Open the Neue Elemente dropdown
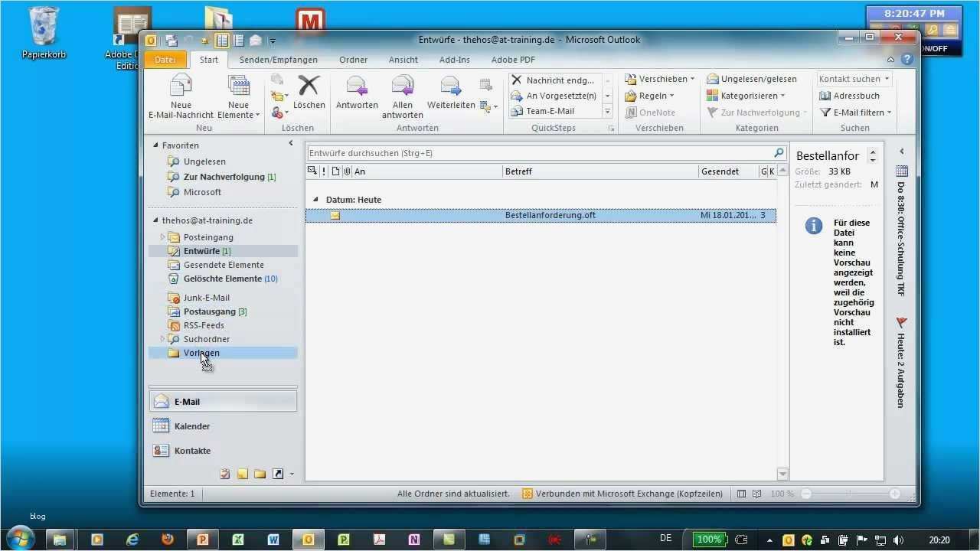Viewport: 980px width, 551px height. (x=238, y=96)
